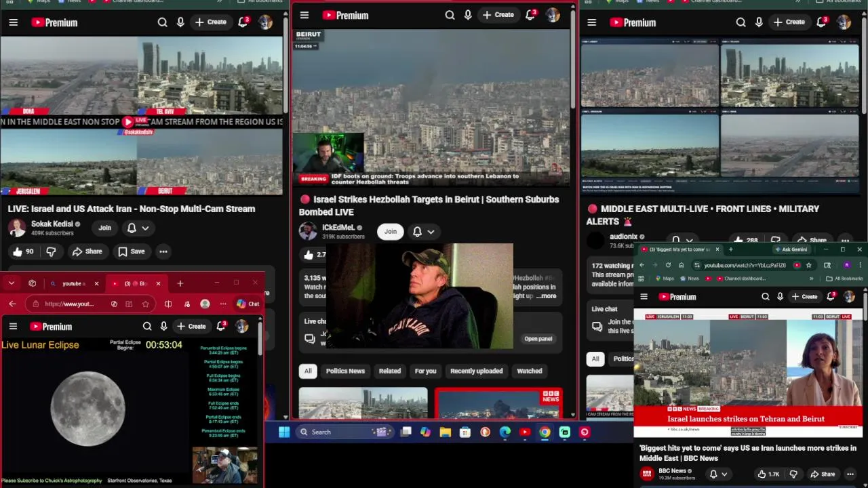
Task: Open Copilot Chat in Edge
Action: point(248,304)
